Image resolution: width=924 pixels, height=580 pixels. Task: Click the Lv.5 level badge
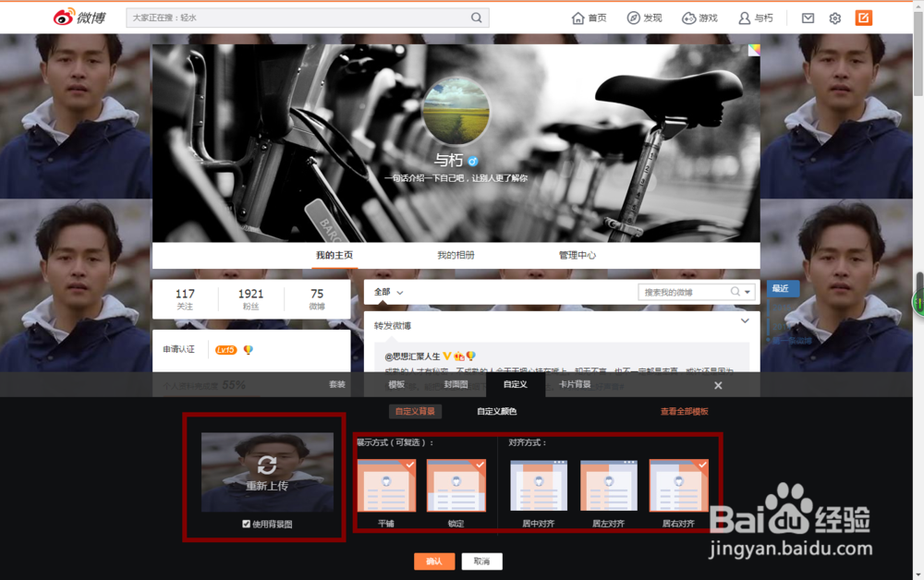[x=225, y=350]
